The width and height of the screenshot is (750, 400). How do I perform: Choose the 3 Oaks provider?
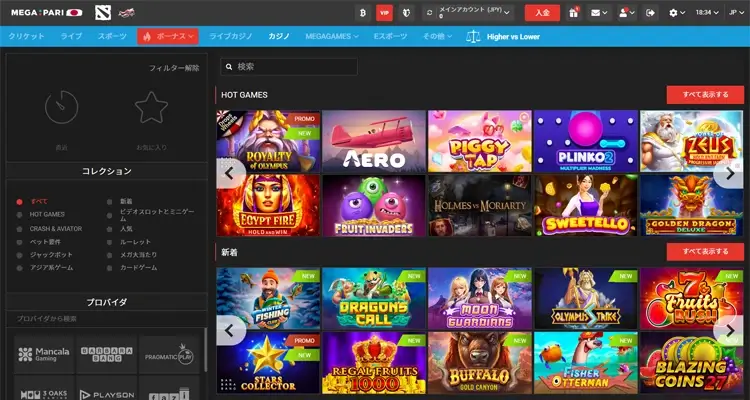pyautogui.click(x=44, y=389)
